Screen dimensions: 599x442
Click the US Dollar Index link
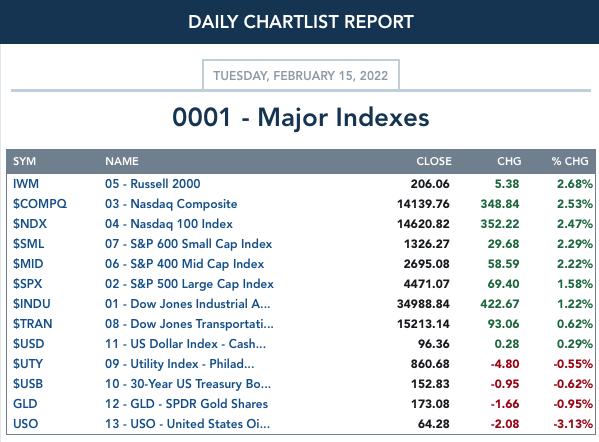(185, 344)
